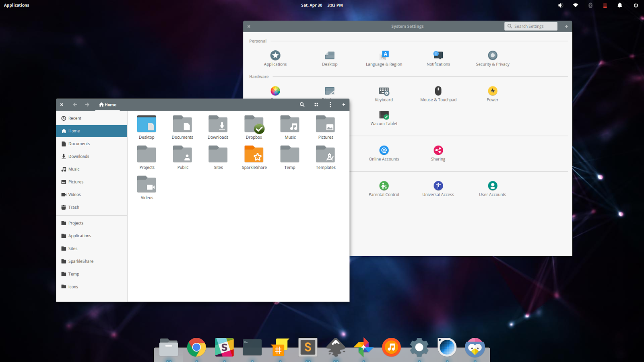Select the Music folder icon

[290, 124]
